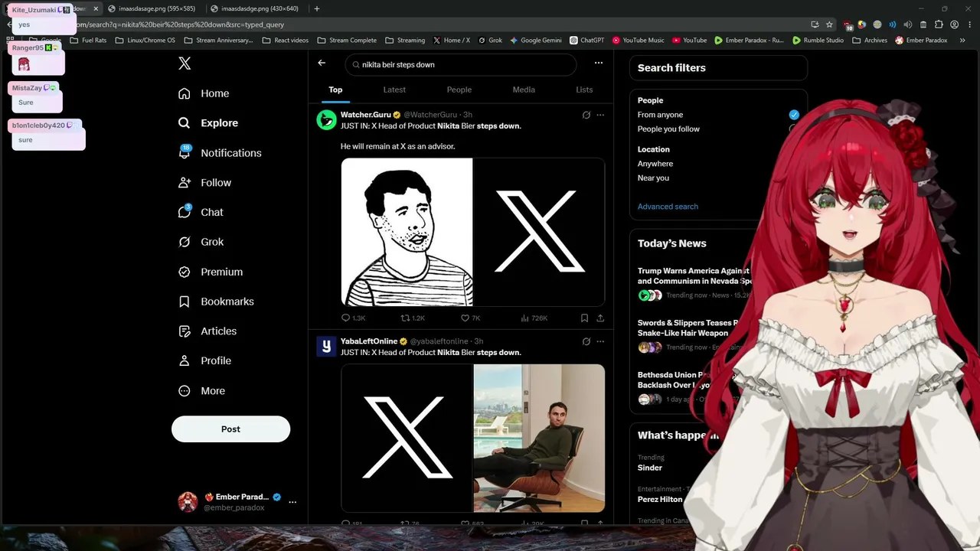The image size is (980, 551).
Task: Open the Rumble Studio bookmark
Action: tap(818, 41)
